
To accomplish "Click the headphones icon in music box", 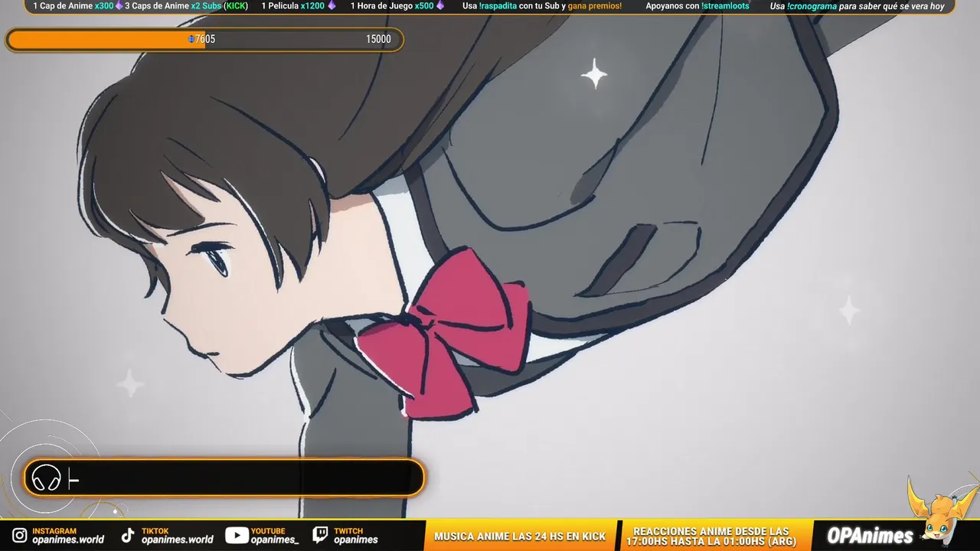I will [x=47, y=479].
